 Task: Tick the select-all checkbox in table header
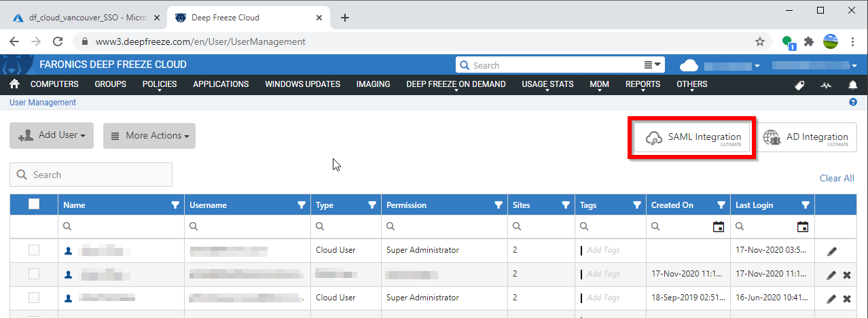click(34, 204)
